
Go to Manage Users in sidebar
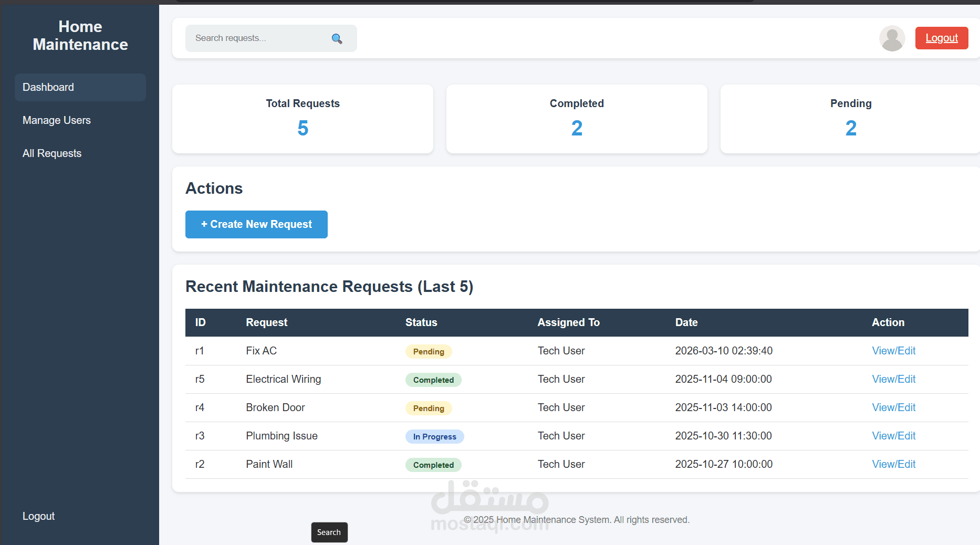pyautogui.click(x=80, y=120)
